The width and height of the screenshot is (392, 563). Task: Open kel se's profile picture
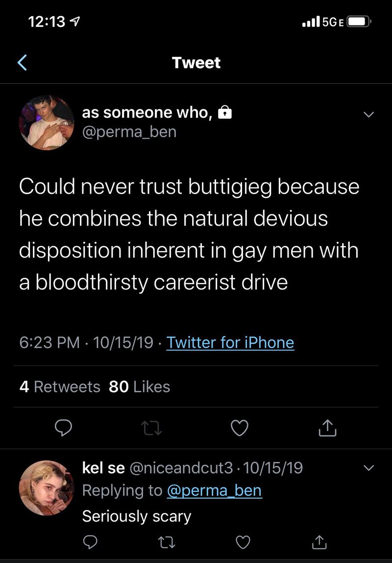(46, 487)
